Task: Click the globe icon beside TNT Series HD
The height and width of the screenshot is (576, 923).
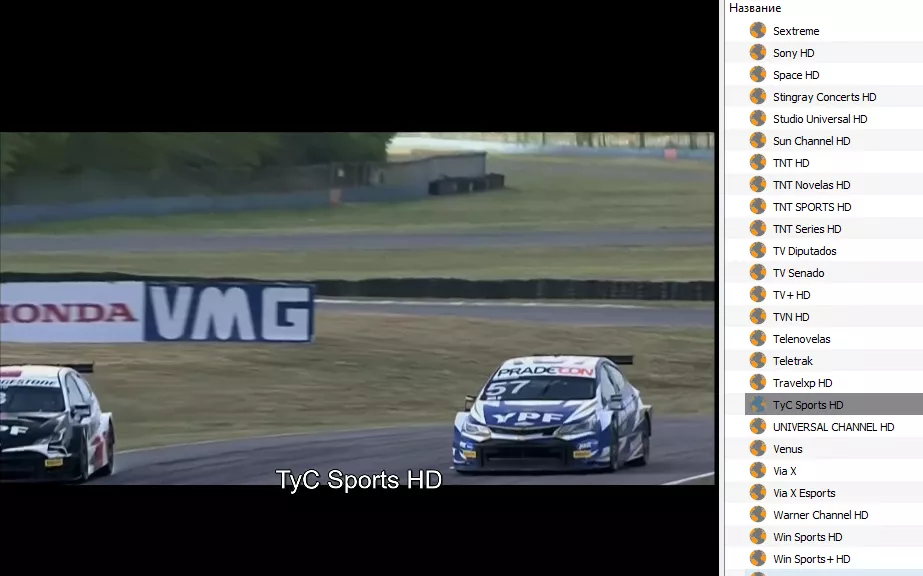Action: pos(758,228)
